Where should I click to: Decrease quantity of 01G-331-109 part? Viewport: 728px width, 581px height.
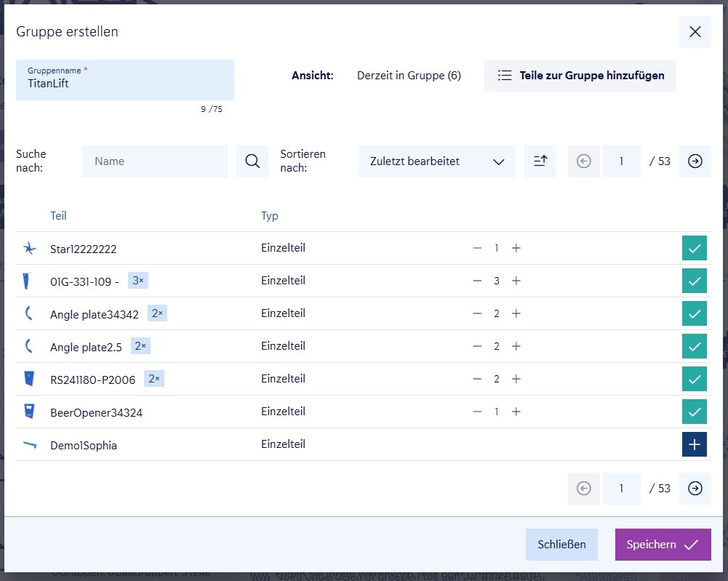(477, 281)
